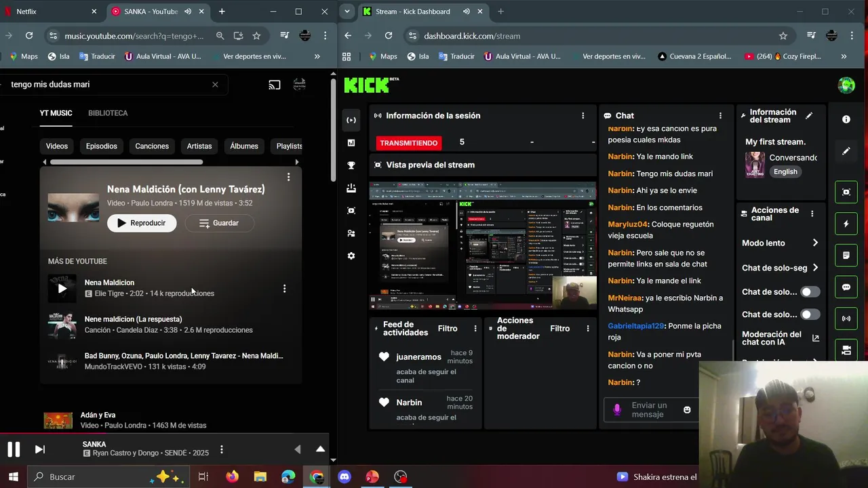
Task: Open emoji picker in Kick chat box
Action: [687, 410]
